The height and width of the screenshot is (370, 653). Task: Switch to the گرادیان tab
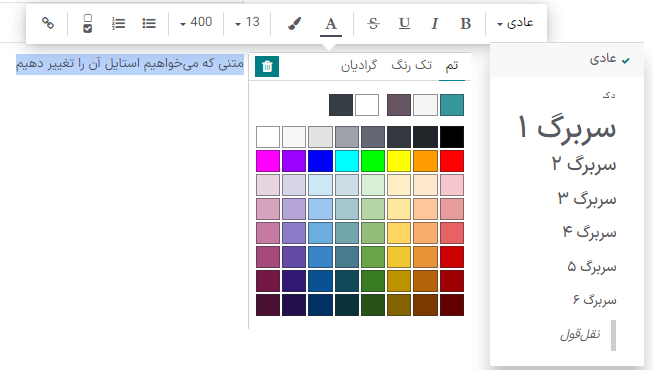tap(359, 65)
